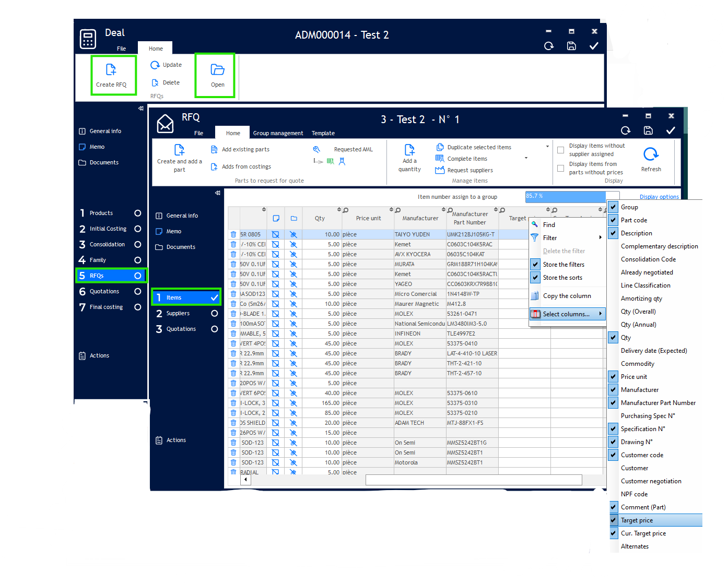
Task: Go to Suppliers step in RFQ sidebar
Action: coord(178,313)
